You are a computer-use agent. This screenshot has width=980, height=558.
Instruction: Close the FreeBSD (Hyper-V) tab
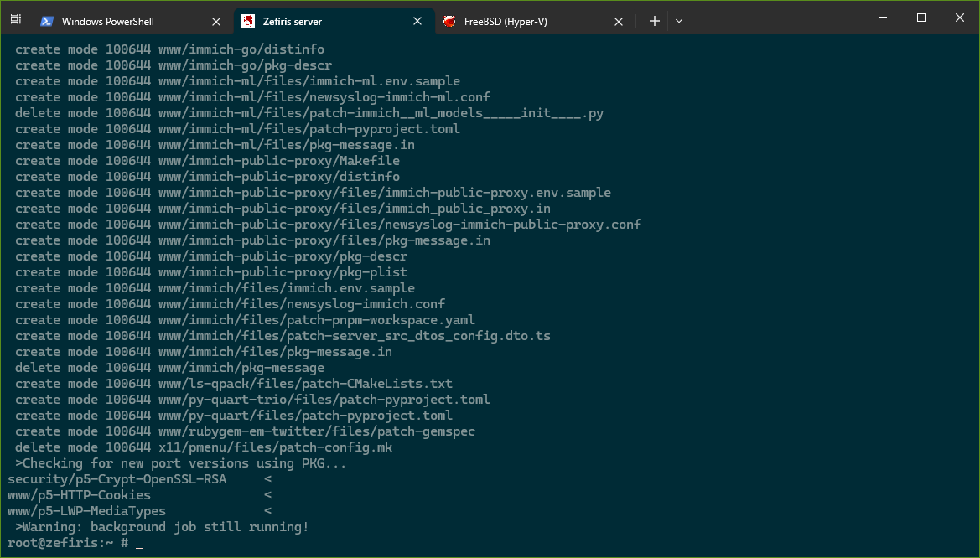pyautogui.click(x=619, y=22)
